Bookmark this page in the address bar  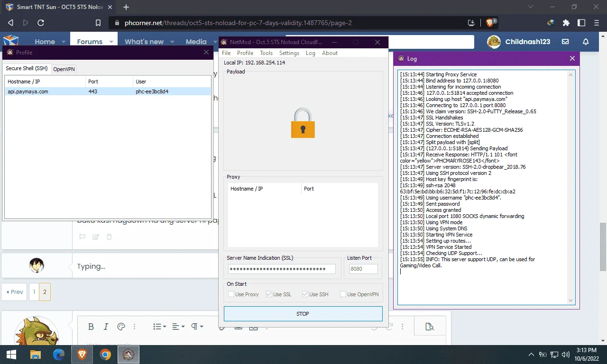pos(98,23)
